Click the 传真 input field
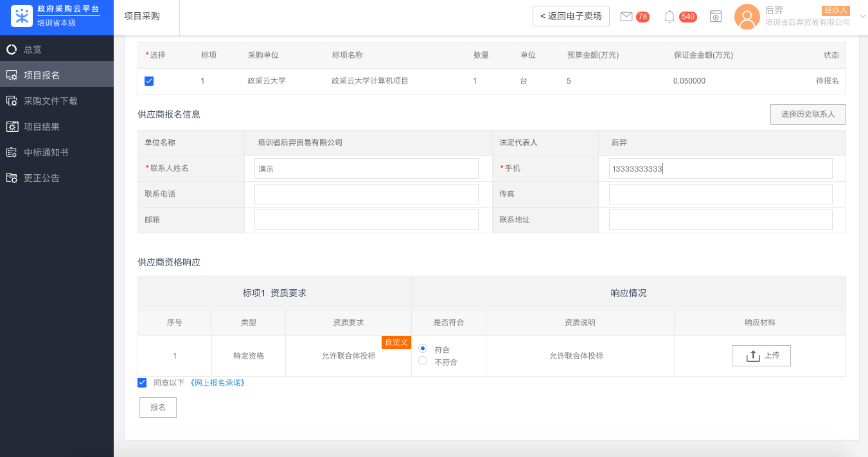Viewport: 868px width, 457px height. pos(721,194)
